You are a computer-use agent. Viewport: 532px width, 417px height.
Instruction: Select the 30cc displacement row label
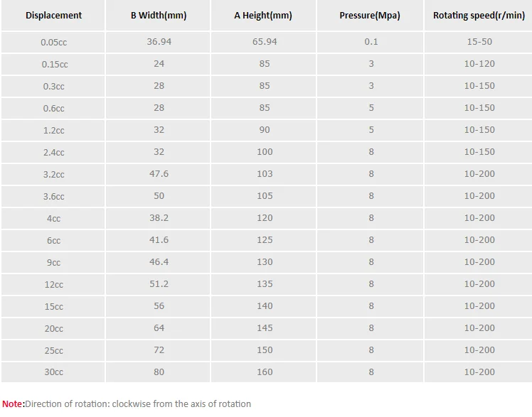tap(53, 372)
